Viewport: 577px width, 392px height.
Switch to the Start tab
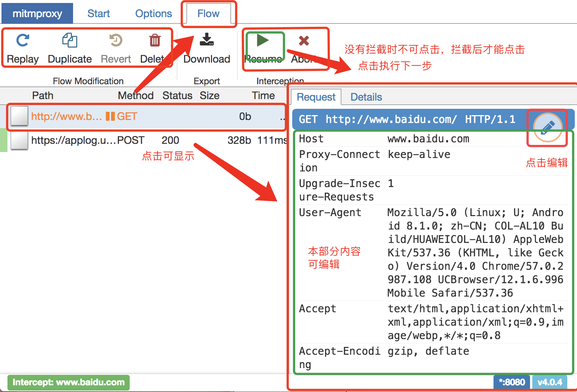click(98, 13)
